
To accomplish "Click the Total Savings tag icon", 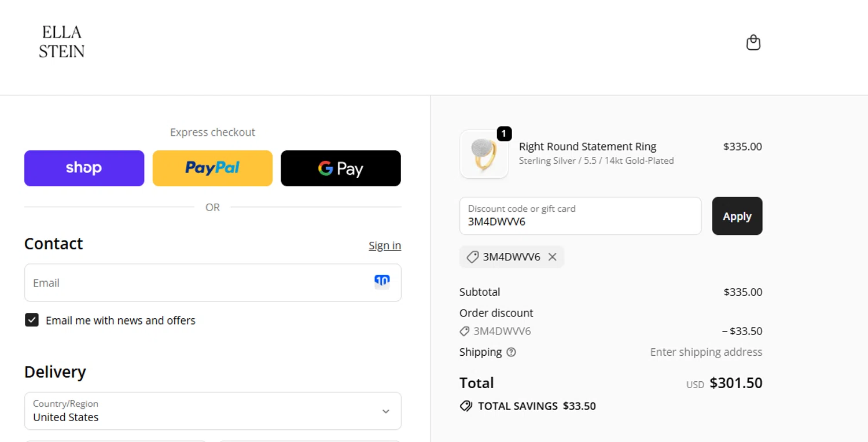I will tap(466, 406).
